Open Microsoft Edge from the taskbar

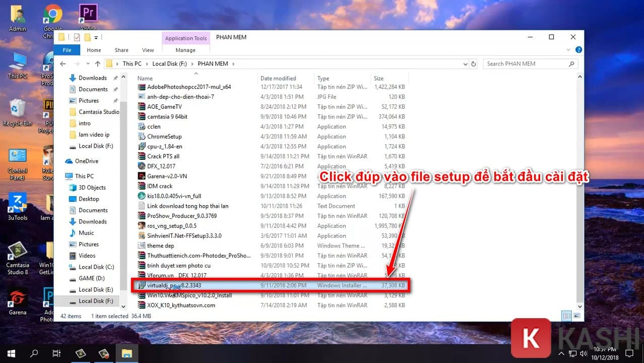(x=81, y=353)
